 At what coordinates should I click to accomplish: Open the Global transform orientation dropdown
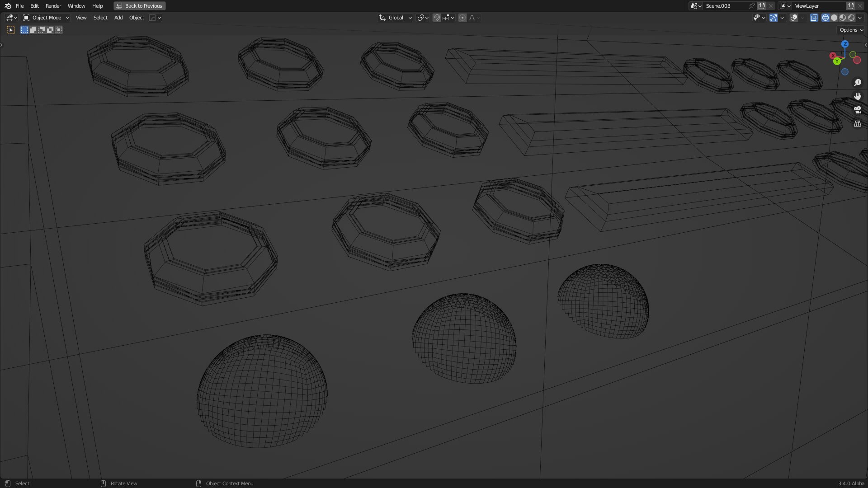(396, 18)
